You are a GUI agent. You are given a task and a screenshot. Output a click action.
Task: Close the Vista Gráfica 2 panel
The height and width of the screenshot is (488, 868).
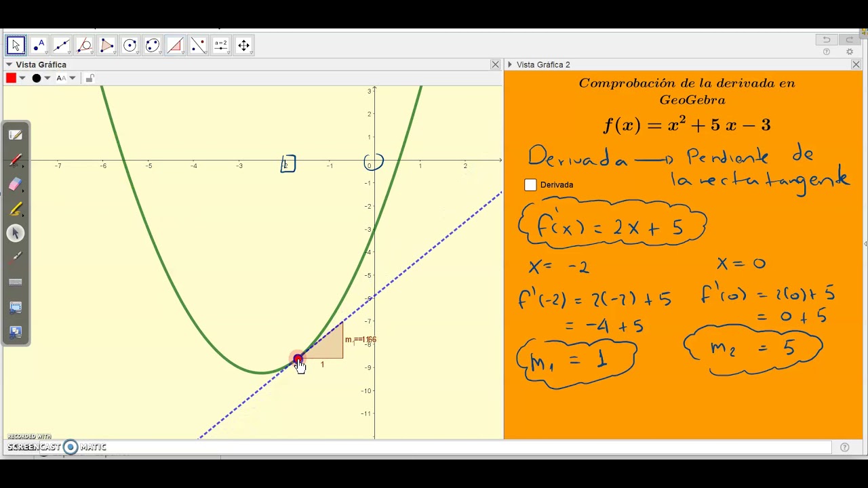click(x=856, y=64)
